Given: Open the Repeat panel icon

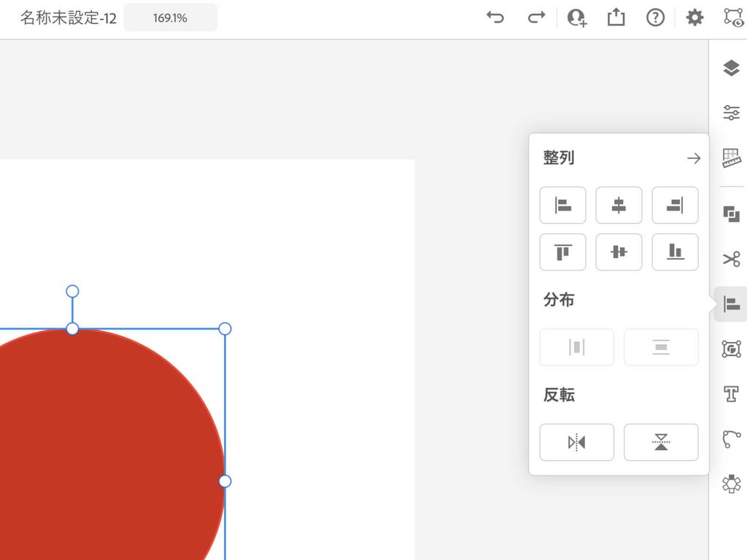Looking at the screenshot, I should pyautogui.click(x=731, y=484).
